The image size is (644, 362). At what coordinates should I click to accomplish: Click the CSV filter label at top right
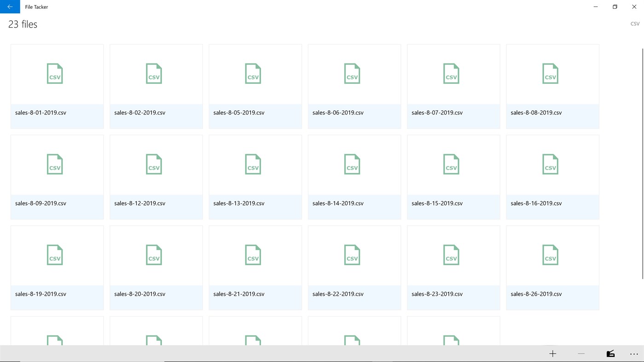[x=635, y=24]
